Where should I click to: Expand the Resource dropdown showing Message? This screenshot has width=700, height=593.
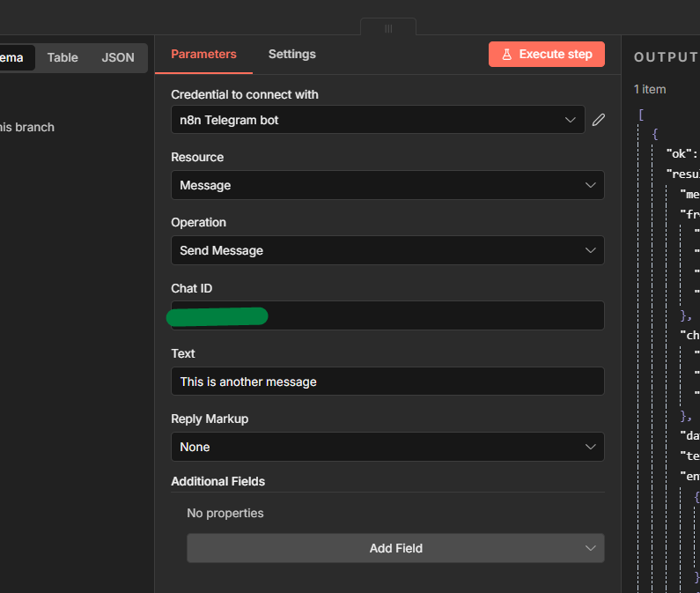click(x=387, y=185)
